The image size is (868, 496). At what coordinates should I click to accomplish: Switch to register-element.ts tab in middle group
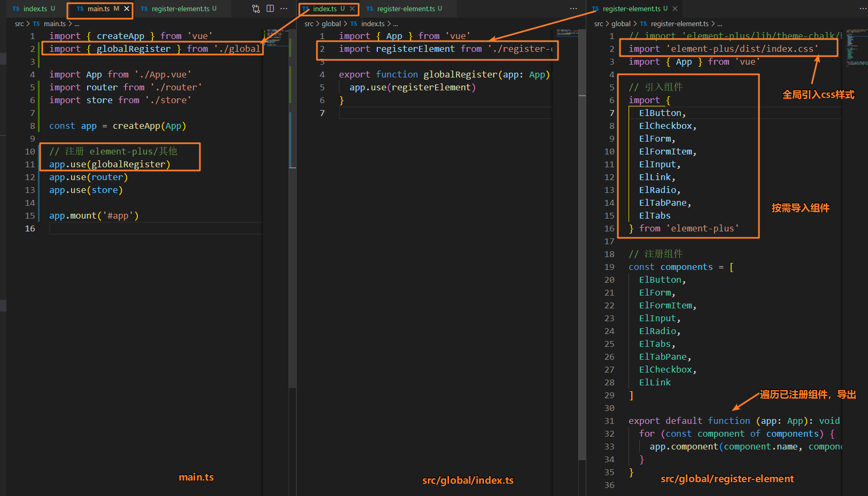click(x=404, y=9)
